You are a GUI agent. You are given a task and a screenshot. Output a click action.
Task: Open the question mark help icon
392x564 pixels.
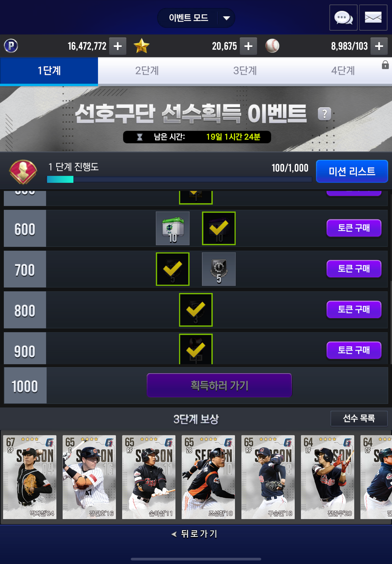click(324, 114)
